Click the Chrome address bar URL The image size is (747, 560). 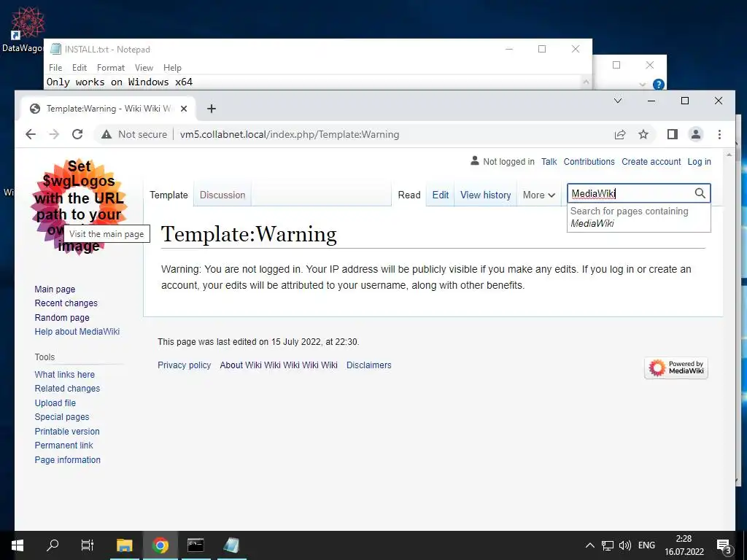coord(289,134)
